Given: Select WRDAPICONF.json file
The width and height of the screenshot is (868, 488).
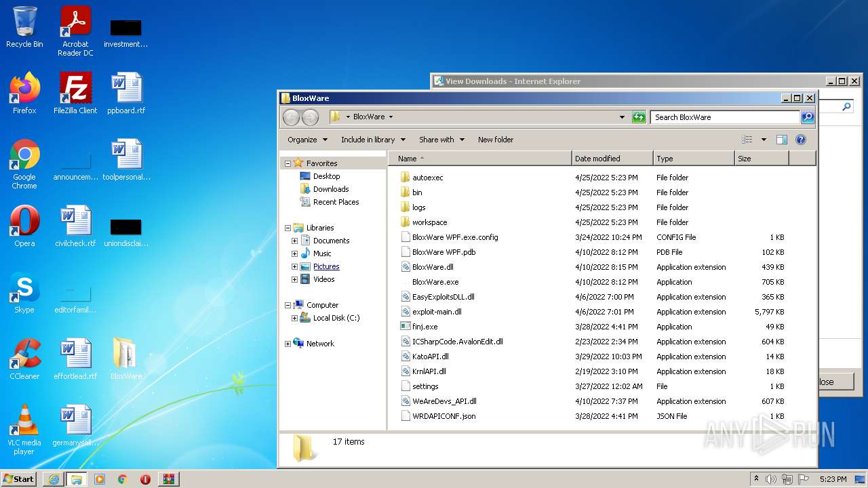Looking at the screenshot, I should [x=443, y=416].
